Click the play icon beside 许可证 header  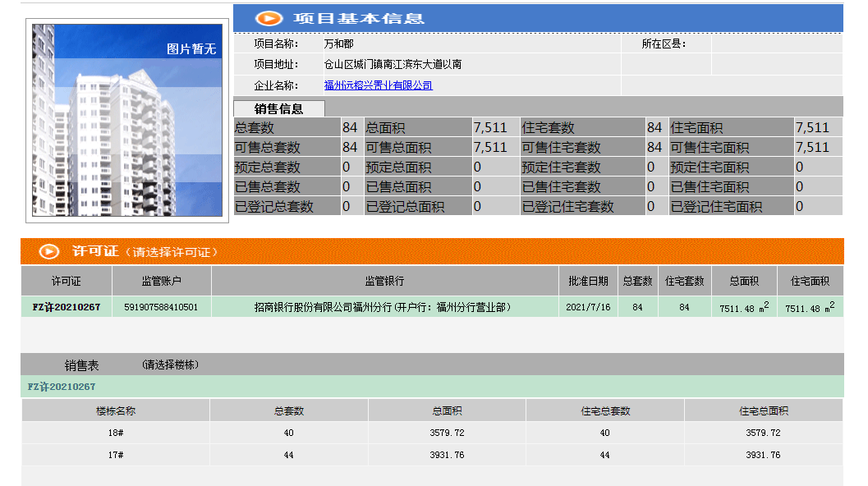48,251
